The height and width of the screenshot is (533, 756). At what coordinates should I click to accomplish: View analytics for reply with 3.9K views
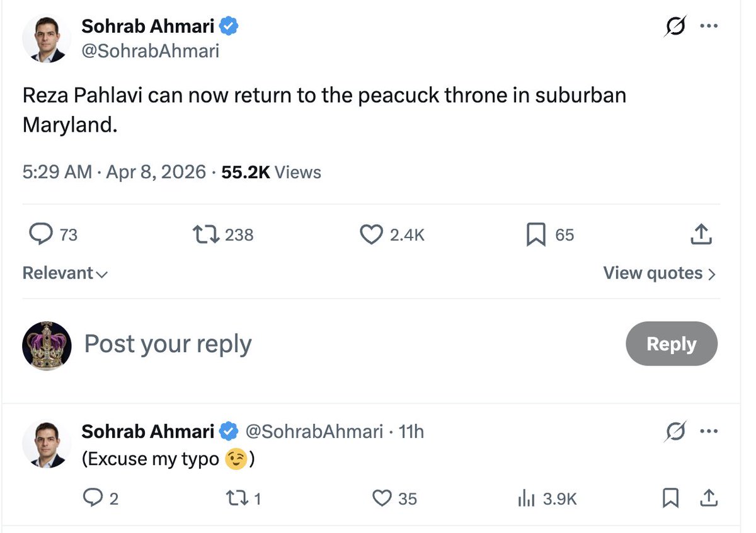click(x=525, y=499)
